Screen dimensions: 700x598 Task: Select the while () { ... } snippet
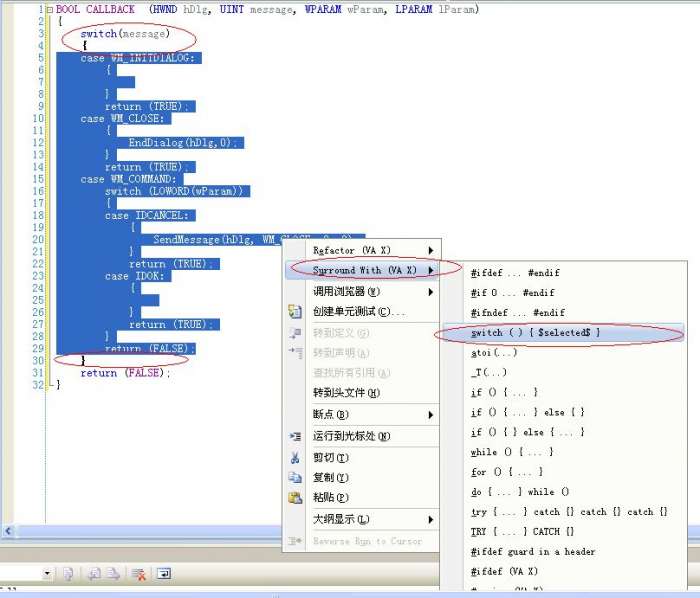[x=563, y=452]
